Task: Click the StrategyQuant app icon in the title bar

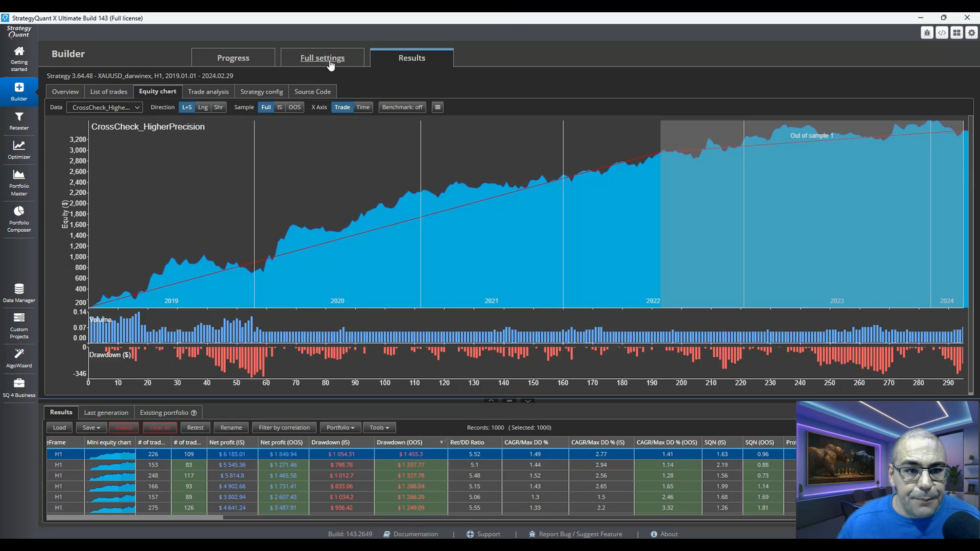Action: 5,18
